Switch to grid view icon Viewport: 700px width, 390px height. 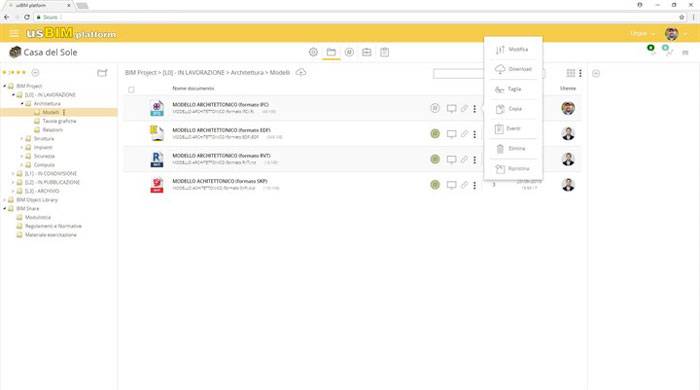pos(571,73)
